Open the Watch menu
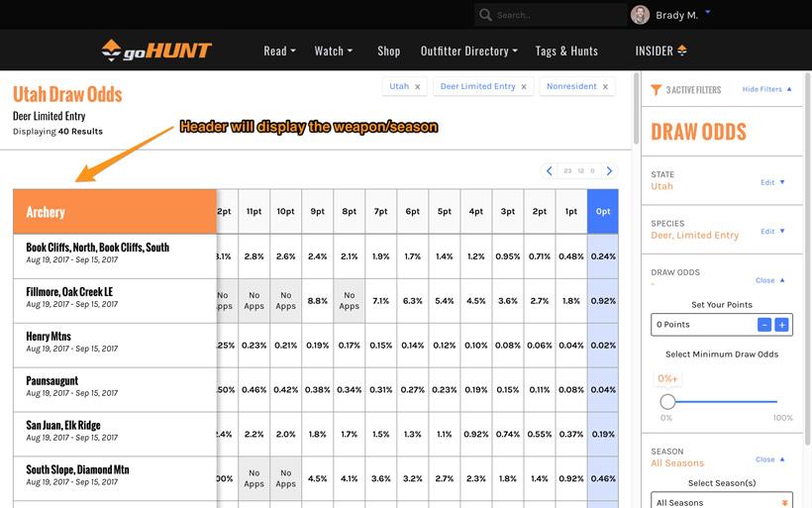The image size is (812, 508). 334,51
